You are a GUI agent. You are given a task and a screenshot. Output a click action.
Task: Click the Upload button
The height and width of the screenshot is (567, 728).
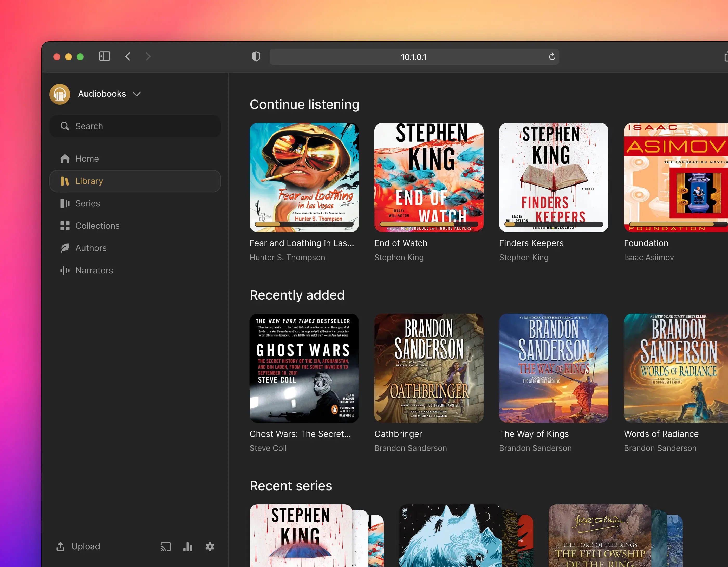(78, 546)
